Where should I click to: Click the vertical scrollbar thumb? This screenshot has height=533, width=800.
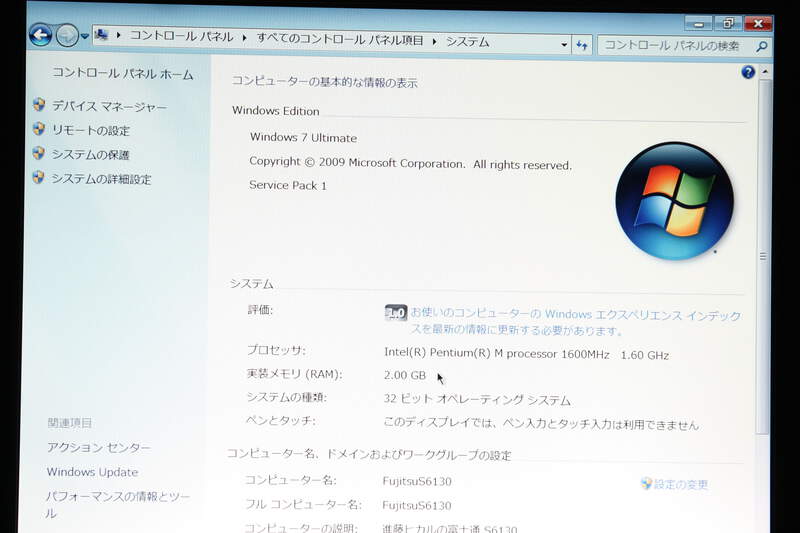point(764,257)
